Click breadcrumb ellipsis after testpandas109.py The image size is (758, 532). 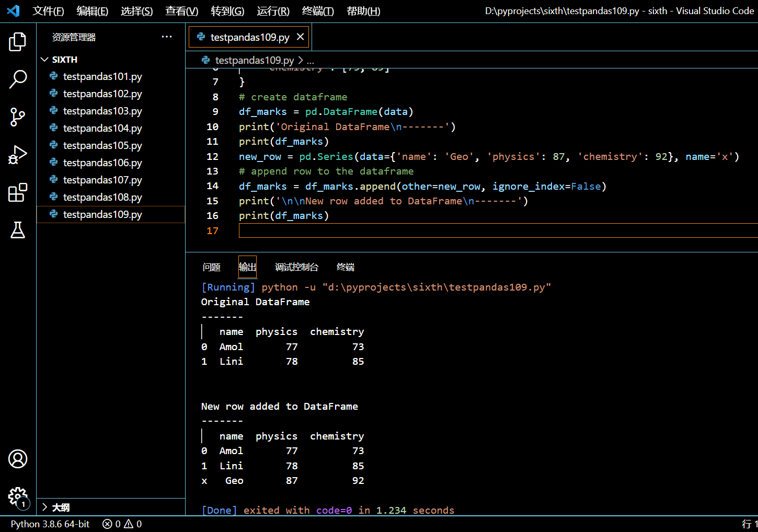[x=311, y=61]
